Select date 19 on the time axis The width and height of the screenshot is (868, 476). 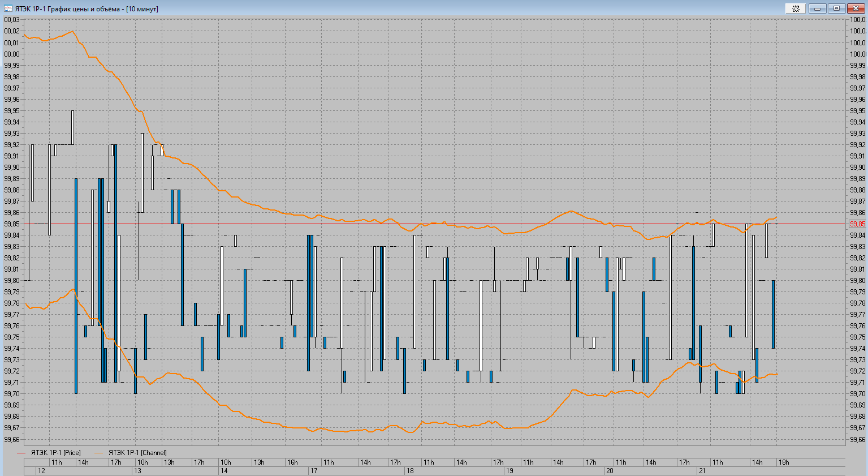pos(509,471)
